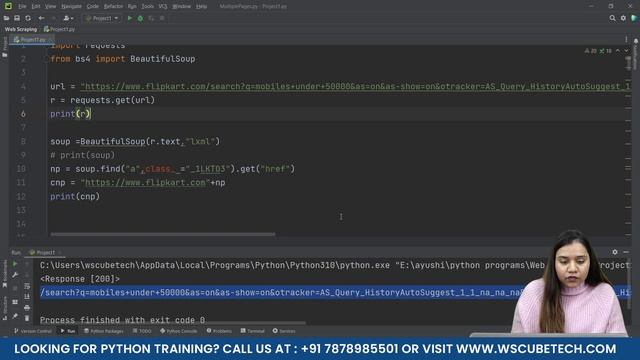Open the Project1 run configuration dropdown
The height and width of the screenshot is (360, 640).
[x=102, y=18]
